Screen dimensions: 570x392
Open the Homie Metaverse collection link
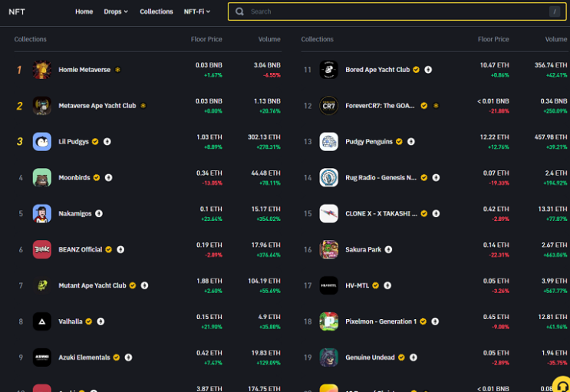click(x=84, y=70)
